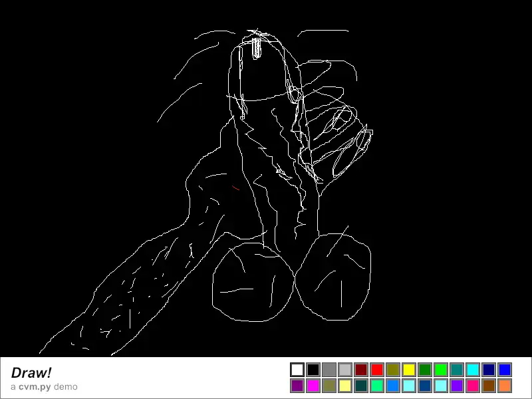This screenshot has height=399, width=532.
Task: Pick the spring green swatch
Action: click(x=377, y=386)
